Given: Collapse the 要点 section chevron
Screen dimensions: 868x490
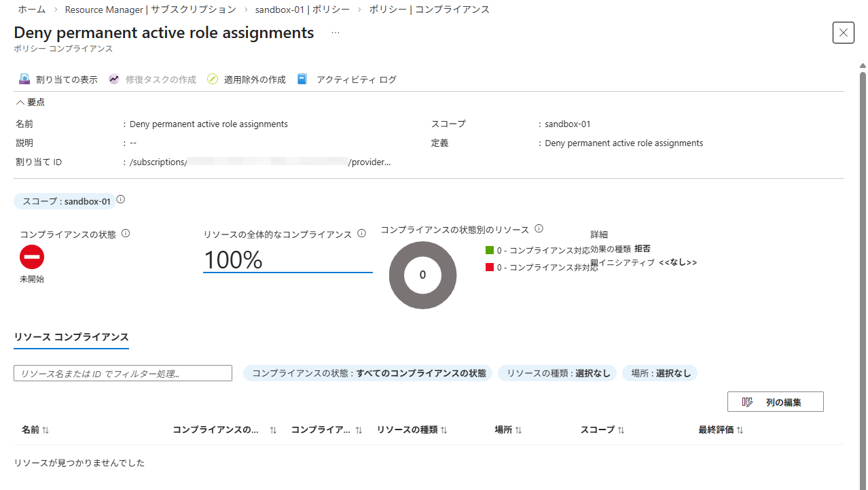Looking at the screenshot, I should [20, 102].
